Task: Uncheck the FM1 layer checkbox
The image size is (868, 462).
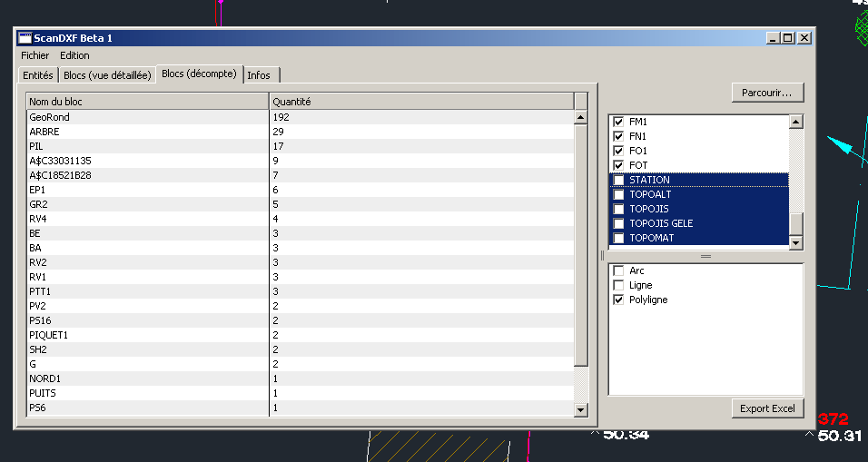Action: point(619,122)
